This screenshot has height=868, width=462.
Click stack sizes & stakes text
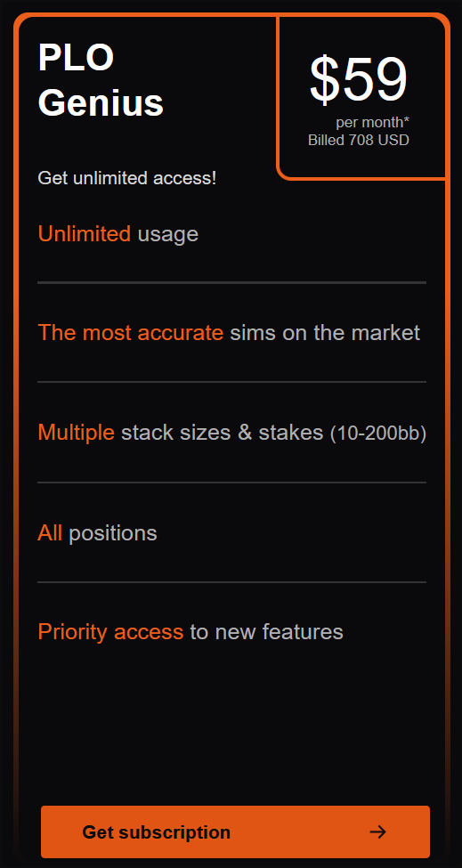pos(222,433)
